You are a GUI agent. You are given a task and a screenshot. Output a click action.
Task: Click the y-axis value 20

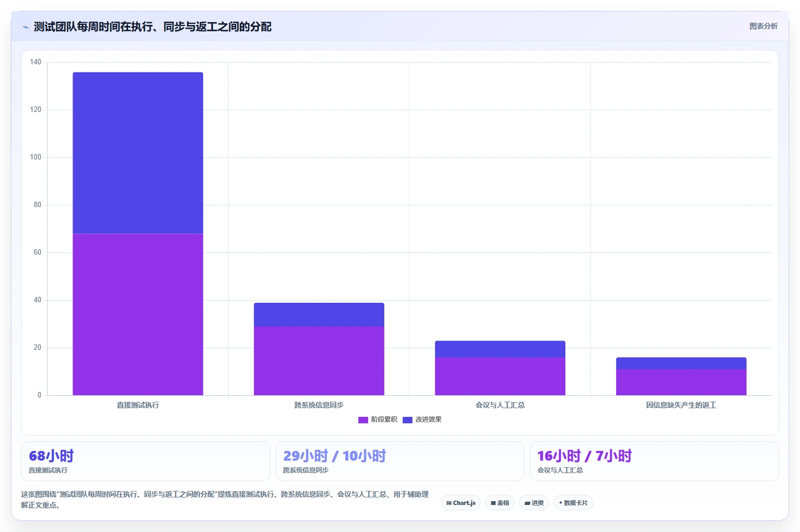[37, 348]
